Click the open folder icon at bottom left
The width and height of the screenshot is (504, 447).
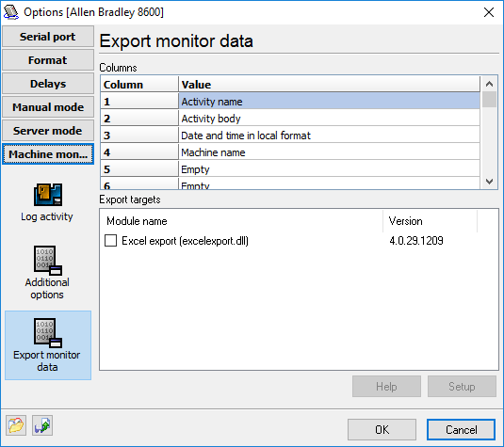click(16, 425)
